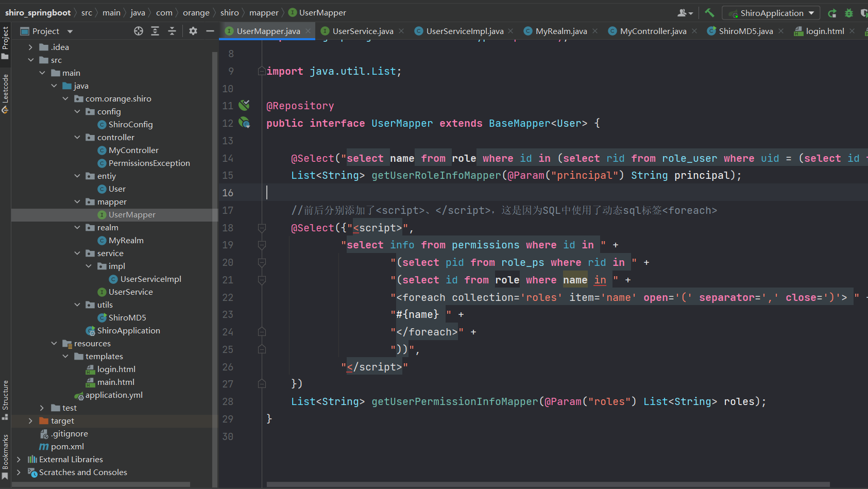
Task: Click BaseMapper<User> in interface declaration
Action: click(x=538, y=123)
